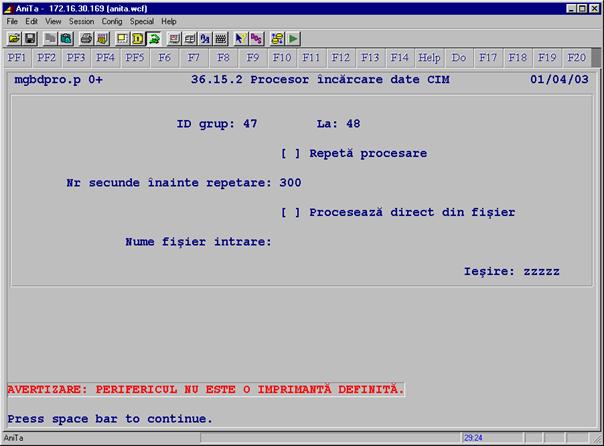
Task: Click the paste clipboard toolbar icon
Action: (66, 38)
